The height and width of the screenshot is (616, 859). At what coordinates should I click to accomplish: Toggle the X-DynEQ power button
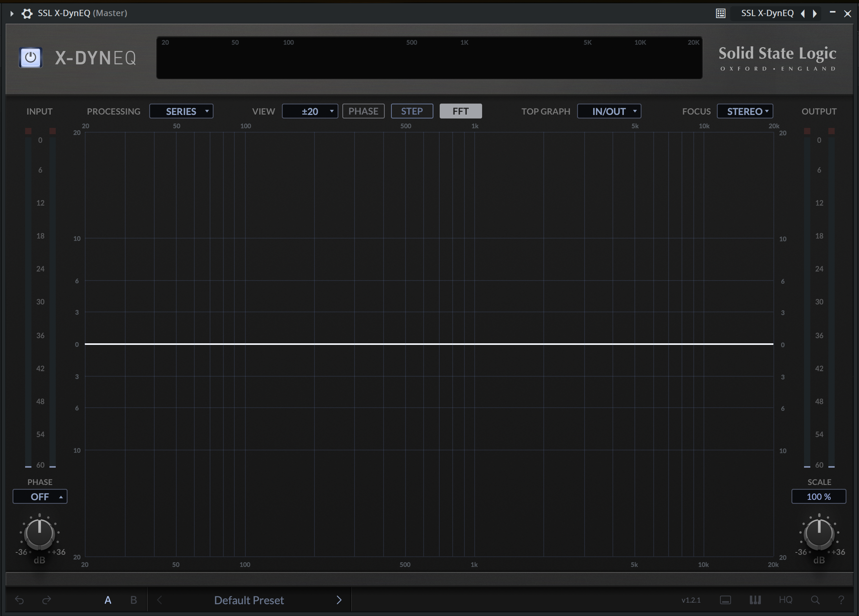tap(30, 58)
